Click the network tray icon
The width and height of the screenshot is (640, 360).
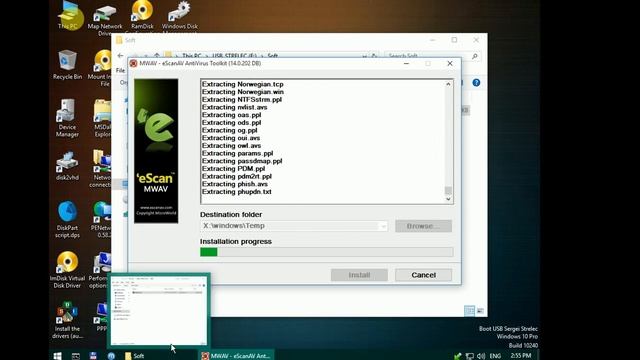tap(469, 356)
